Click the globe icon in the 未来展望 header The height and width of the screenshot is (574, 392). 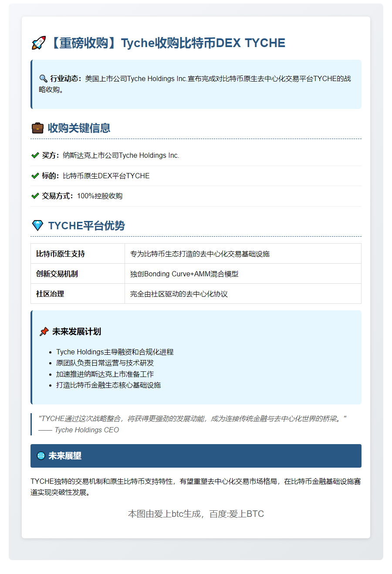coord(41,455)
